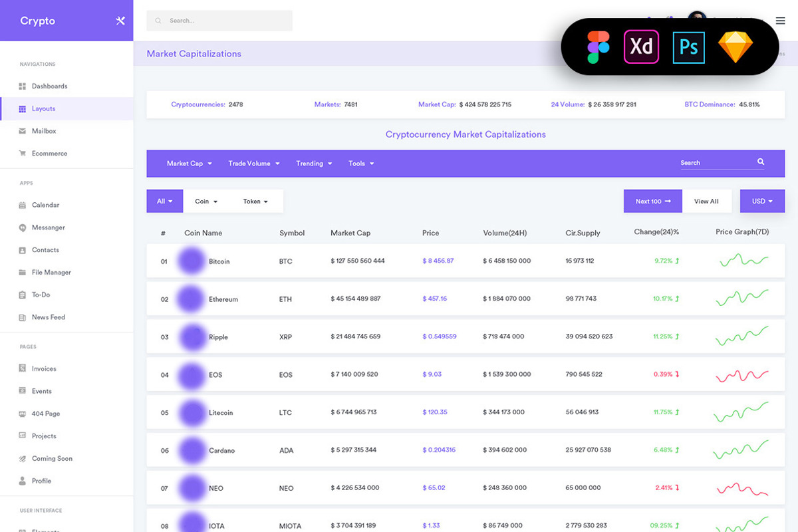Open the Trade Volume dropdown
Screen dimensions: 798x532
[x=253, y=164]
